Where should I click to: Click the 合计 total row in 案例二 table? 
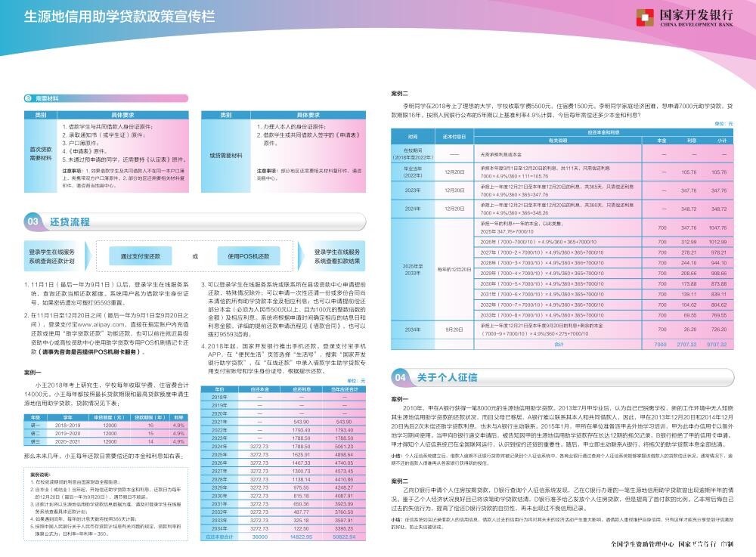[559, 344]
